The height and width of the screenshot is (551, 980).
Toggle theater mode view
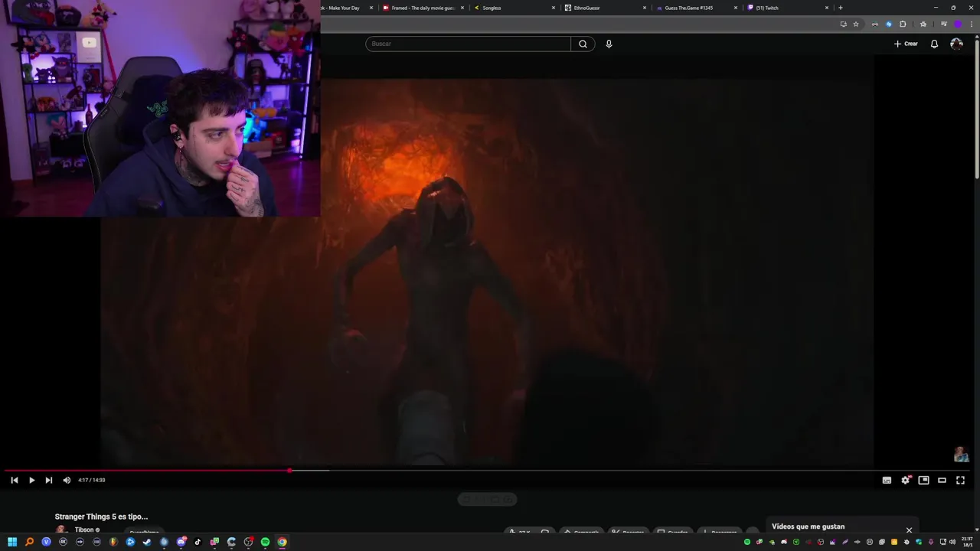tap(942, 480)
